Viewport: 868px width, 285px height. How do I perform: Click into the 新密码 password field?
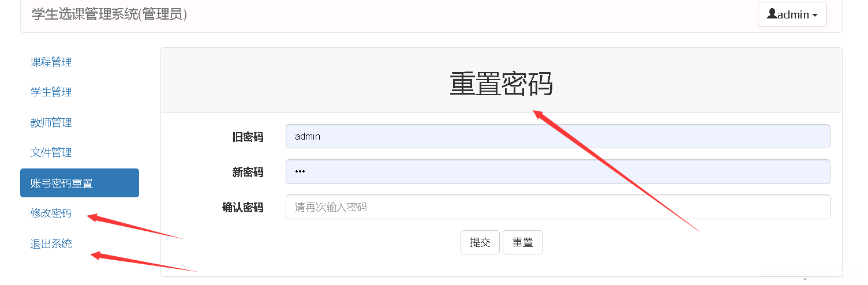(558, 172)
